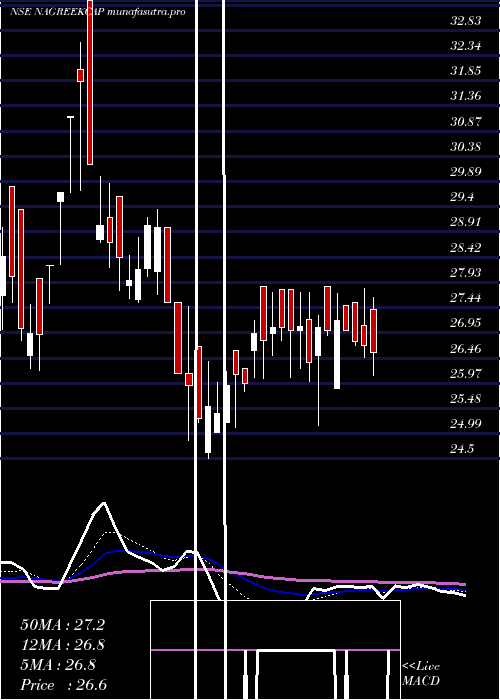Click the 25.97 price axis label
500x700 pixels.
(466, 373)
